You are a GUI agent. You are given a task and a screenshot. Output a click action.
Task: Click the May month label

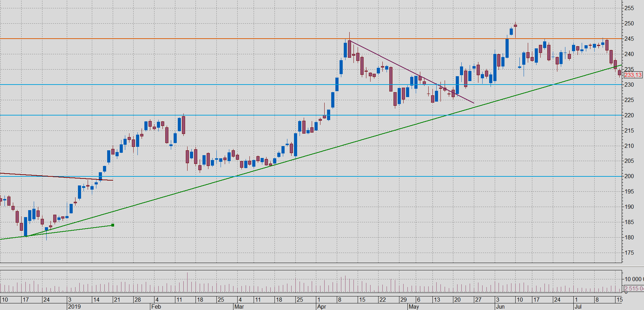pos(414,307)
